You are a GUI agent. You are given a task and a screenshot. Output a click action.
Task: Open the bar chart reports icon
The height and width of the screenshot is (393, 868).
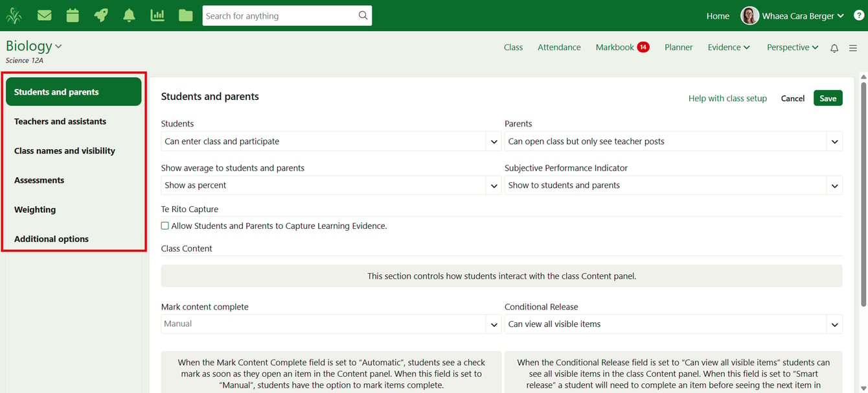[157, 16]
